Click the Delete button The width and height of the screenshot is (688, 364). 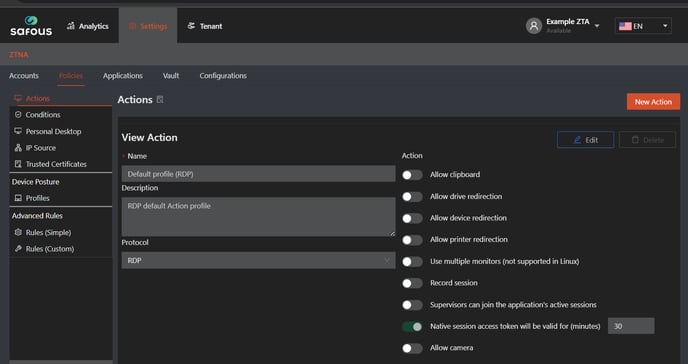click(647, 140)
